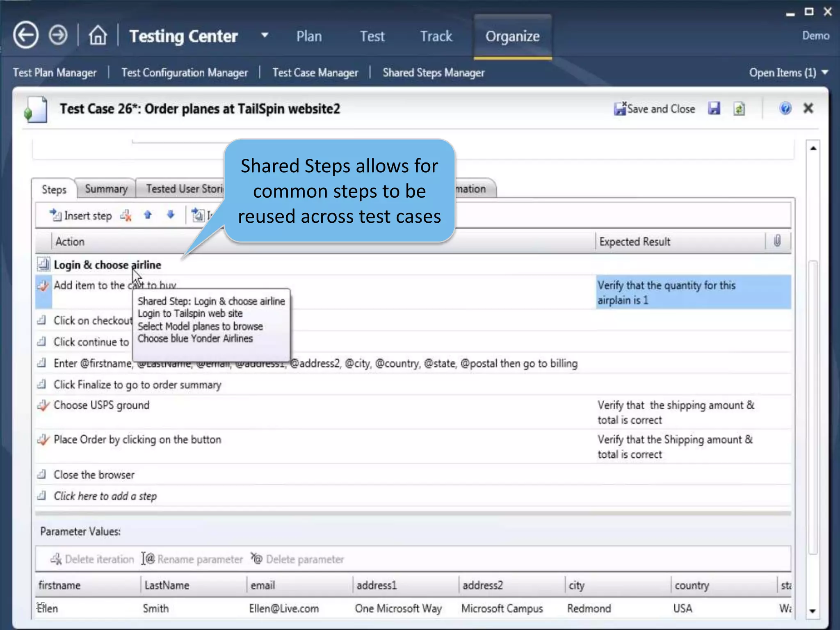Open the Home icon
This screenshot has width=840, height=630.
[x=98, y=35]
